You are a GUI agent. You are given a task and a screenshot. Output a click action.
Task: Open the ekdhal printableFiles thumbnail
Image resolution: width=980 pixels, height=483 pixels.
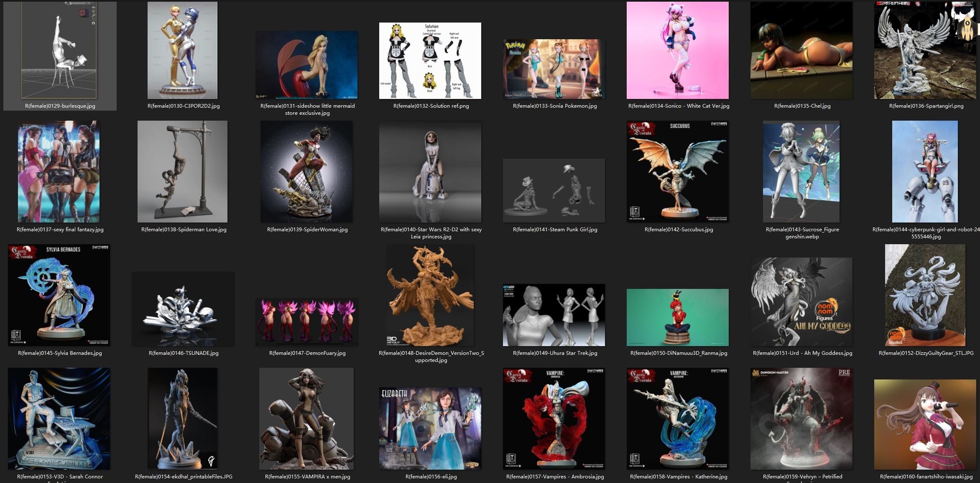(182, 419)
